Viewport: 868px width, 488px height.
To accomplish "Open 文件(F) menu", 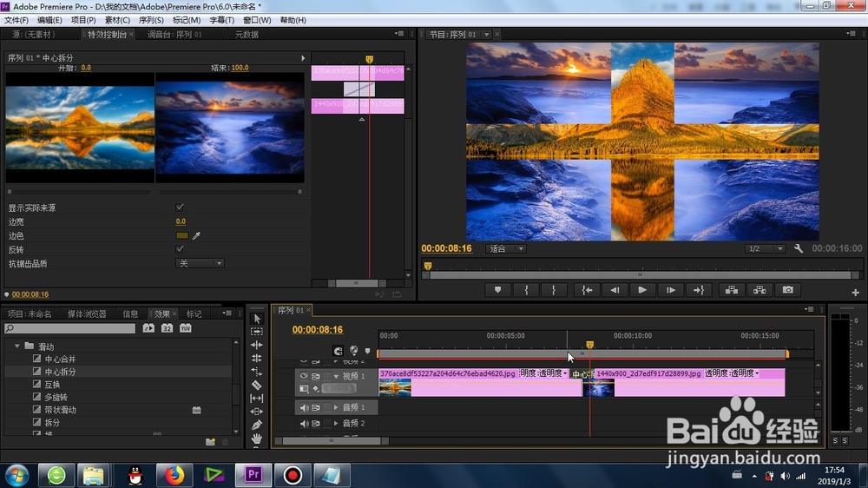I will tap(16, 20).
